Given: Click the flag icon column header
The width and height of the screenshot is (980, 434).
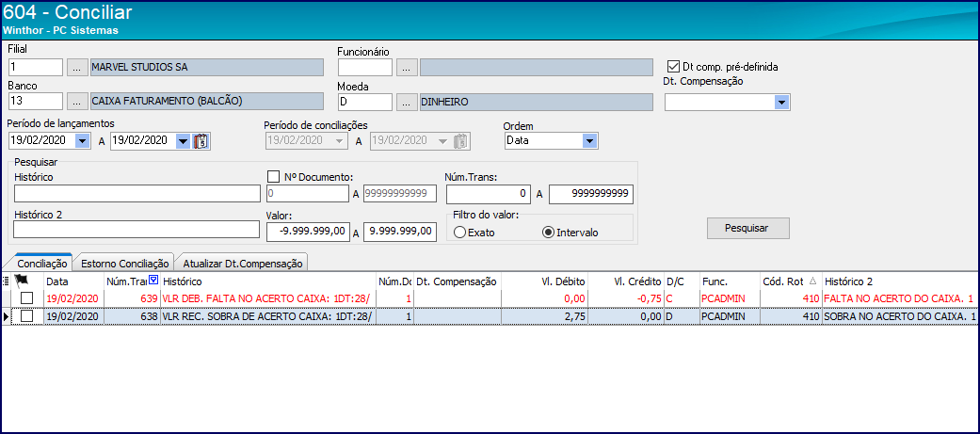Looking at the screenshot, I should coord(21,281).
